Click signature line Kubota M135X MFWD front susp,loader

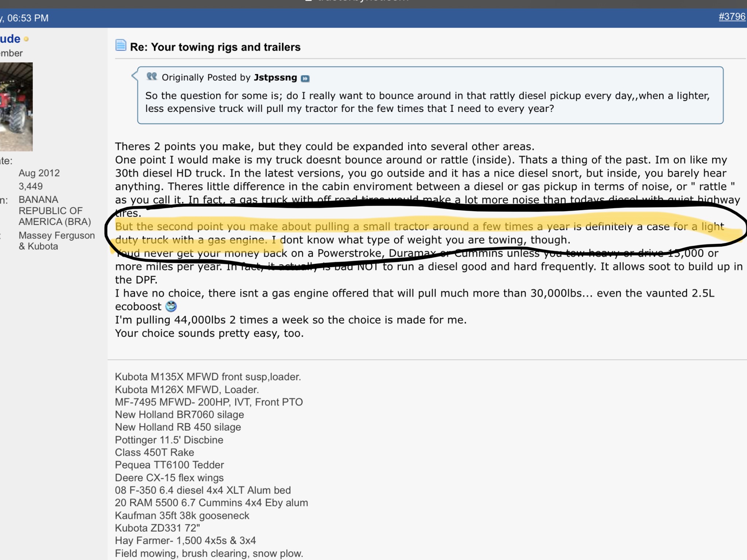pos(208,377)
